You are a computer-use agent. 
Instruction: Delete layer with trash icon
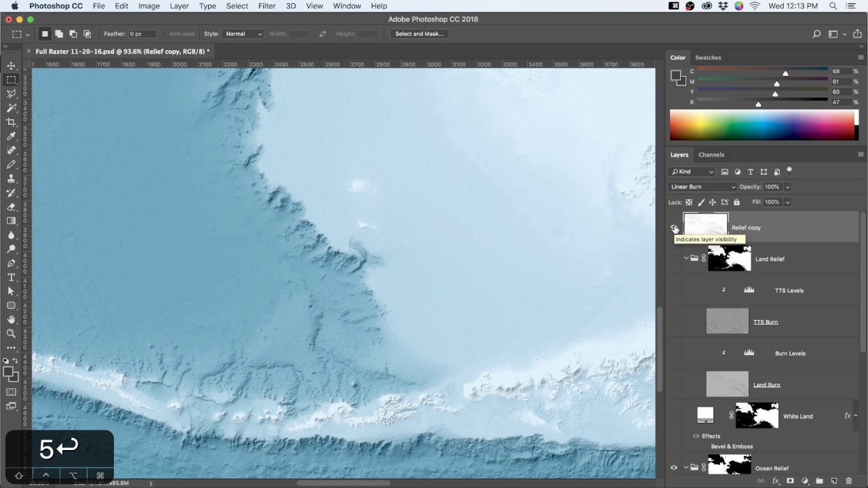(849, 481)
